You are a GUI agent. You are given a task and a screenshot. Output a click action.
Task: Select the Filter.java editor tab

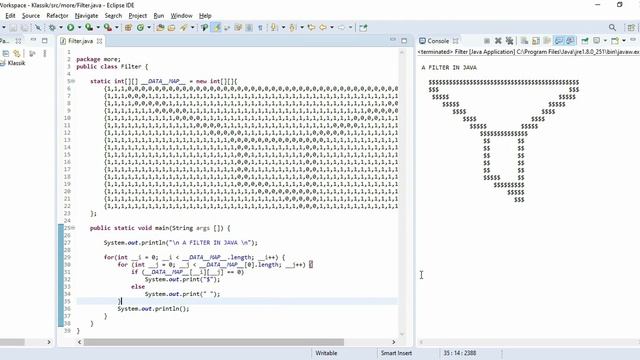(x=80, y=41)
